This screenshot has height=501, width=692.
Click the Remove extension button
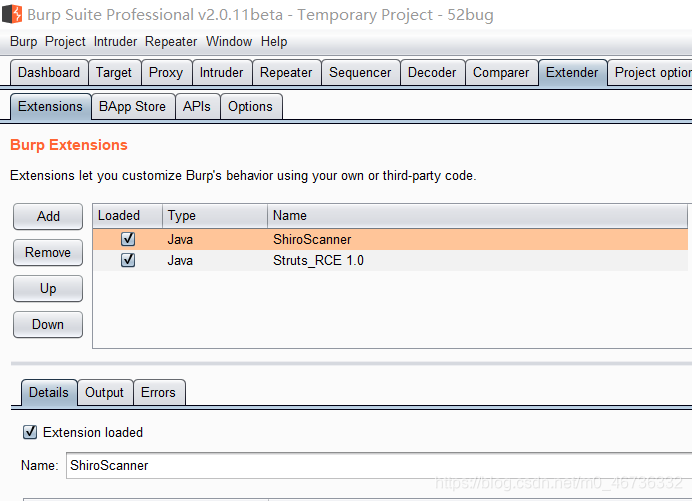pyautogui.click(x=48, y=252)
